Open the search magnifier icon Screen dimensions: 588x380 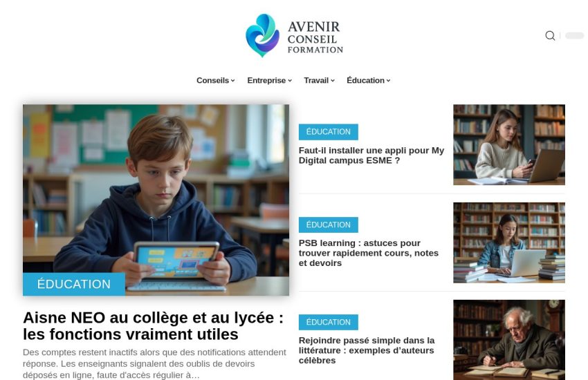[x=550, y=35]
